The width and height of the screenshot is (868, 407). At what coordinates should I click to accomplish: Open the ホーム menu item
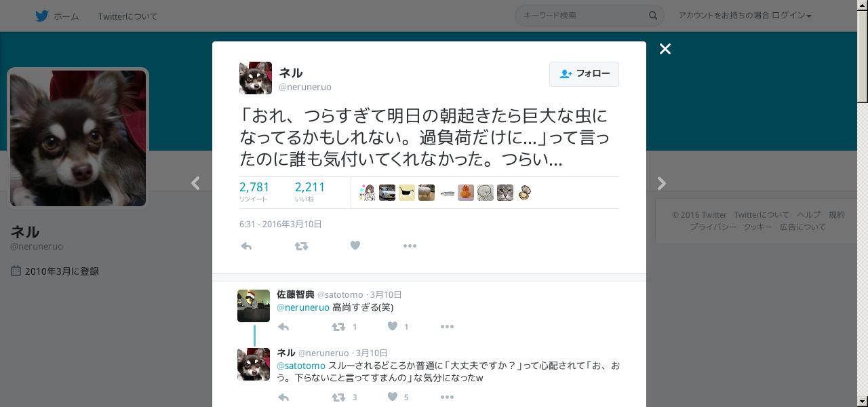66,16
